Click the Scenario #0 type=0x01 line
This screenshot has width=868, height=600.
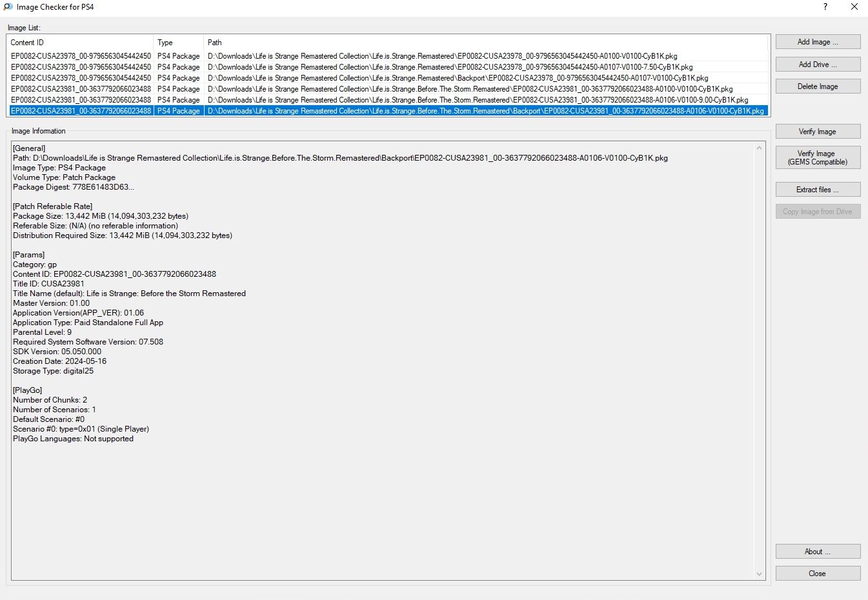[x=81, y=429]
